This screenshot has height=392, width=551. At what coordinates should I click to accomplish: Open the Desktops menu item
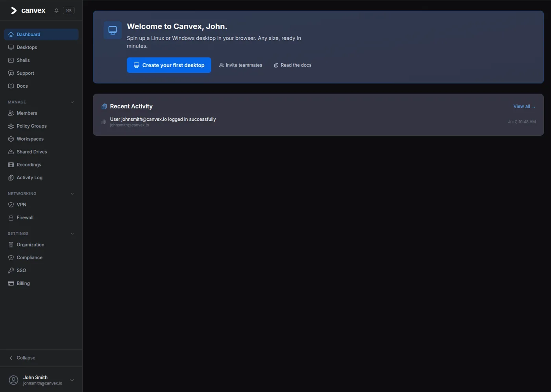pyautogui.click(x=41, y=47)
